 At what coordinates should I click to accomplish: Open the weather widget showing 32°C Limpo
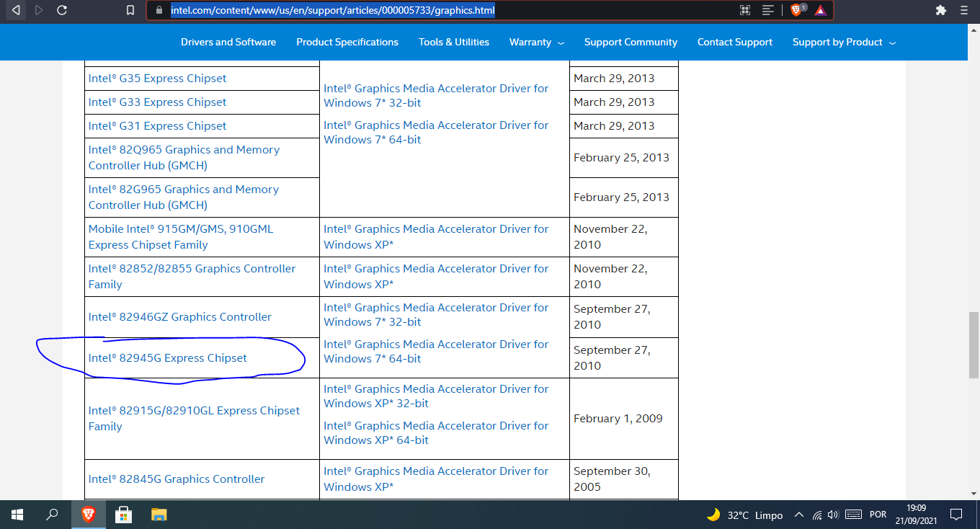[744, 515]
